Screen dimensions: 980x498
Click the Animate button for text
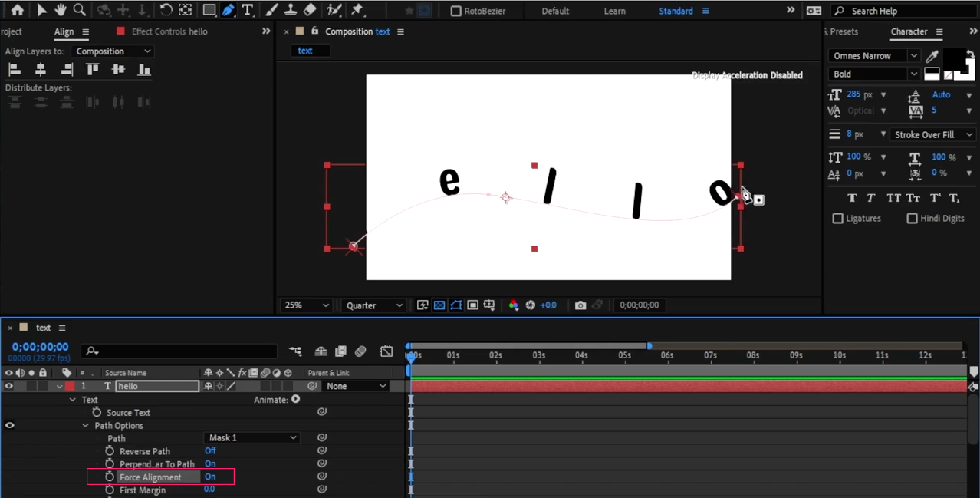pos(295,400)
